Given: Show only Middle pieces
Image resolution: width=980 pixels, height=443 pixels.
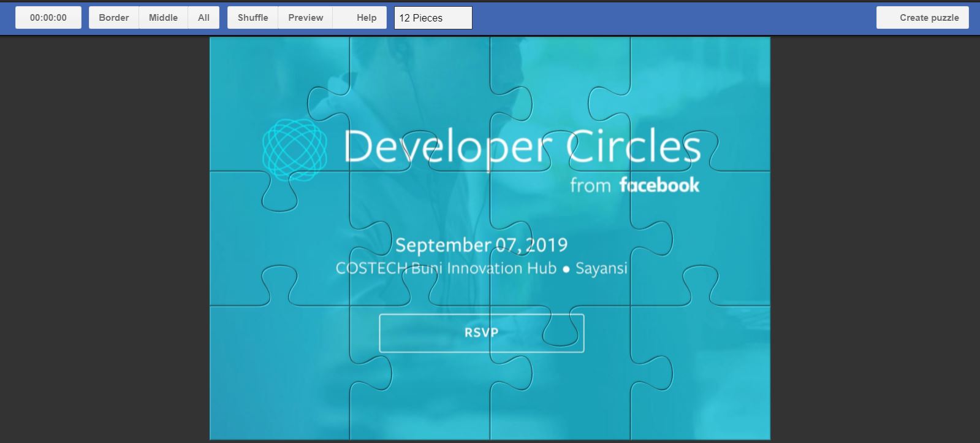Looking at the screenshot, I should click(163, 18).
